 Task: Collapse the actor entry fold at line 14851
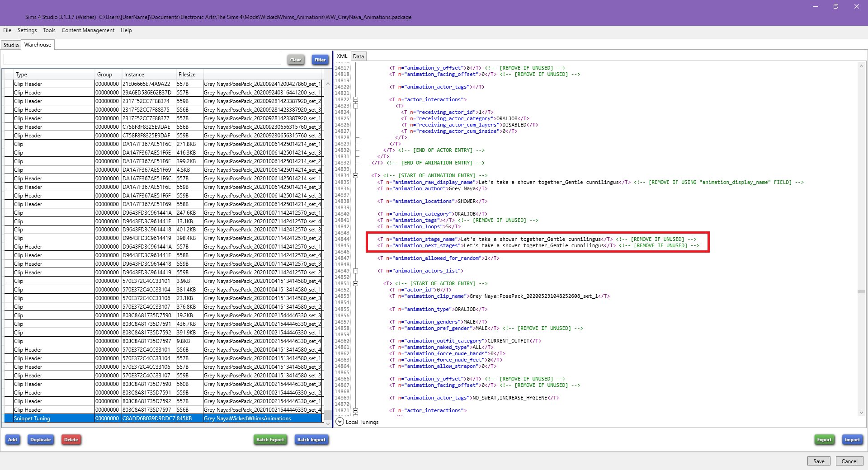(x=356, y=283)
